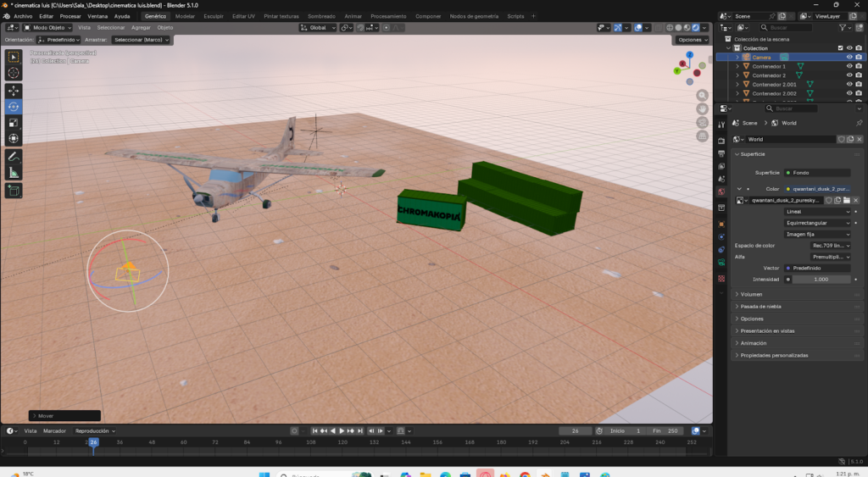Expand the Contenedor 2.001 tree item
Viewport: 868px width, 477px height.
pyautogui.click(x=737, y=85)
